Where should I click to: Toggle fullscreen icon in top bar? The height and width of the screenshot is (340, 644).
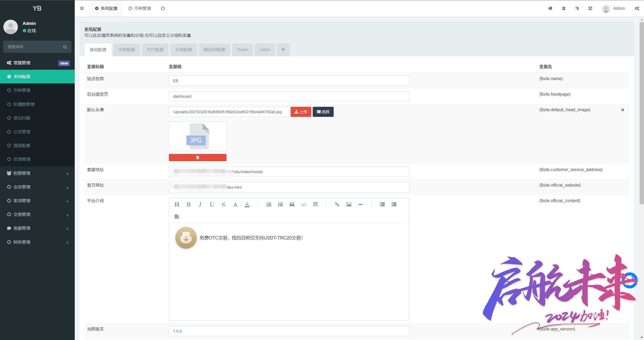point(590,8)
